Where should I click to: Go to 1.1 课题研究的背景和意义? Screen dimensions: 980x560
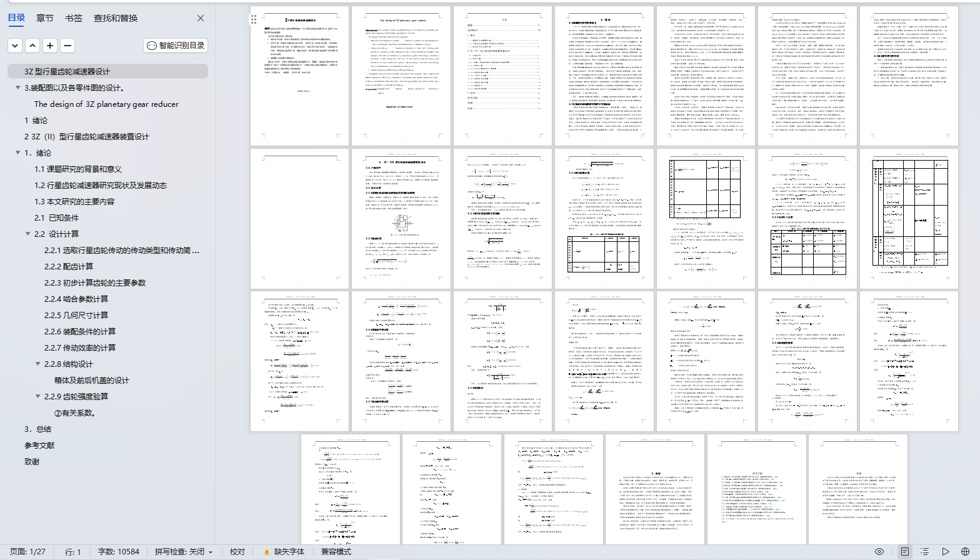(78, 169)
